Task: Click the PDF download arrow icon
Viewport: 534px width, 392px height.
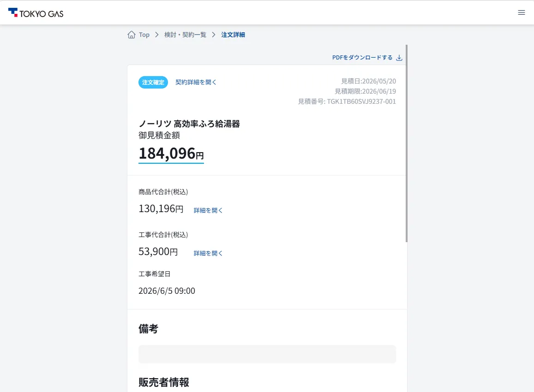Action: [x=399, y=58]
